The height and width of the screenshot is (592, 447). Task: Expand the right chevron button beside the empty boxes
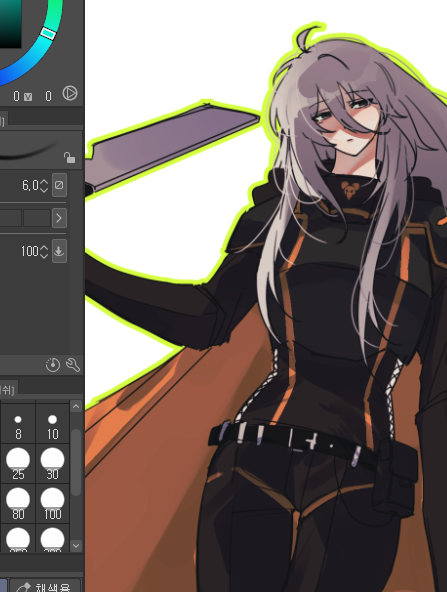[59, 218]
